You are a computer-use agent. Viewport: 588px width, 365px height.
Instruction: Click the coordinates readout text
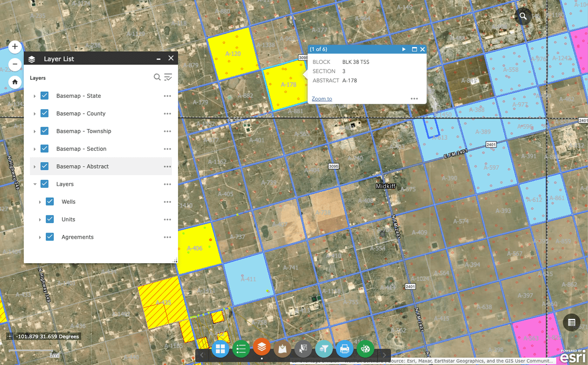pos(48,337)
